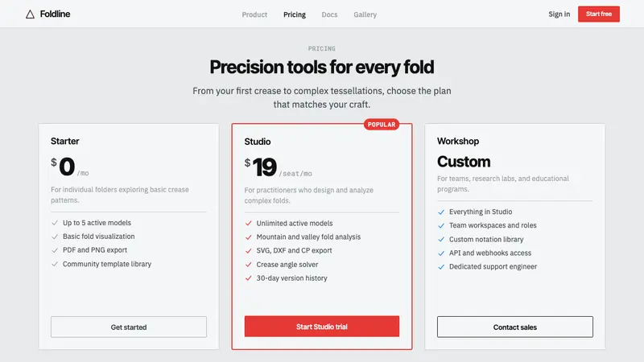Click gray checkmark beside PDF and PNG export
The image size is (644, 362).
point(55,250)
